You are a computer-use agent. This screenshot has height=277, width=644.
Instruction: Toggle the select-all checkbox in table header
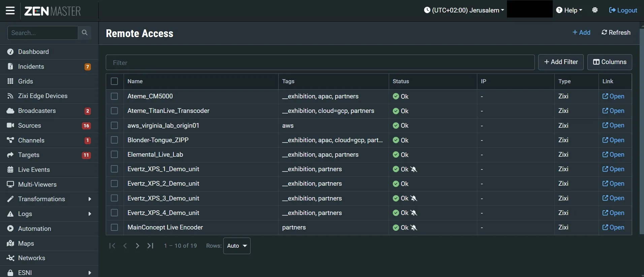point(115,81)
